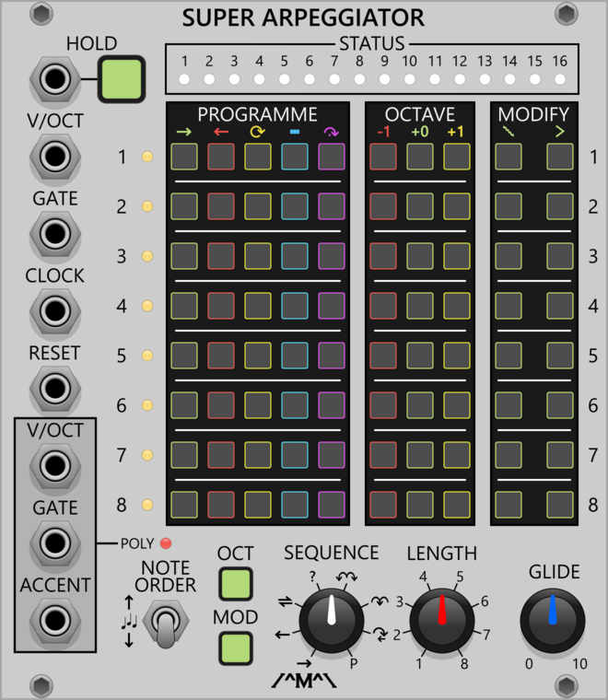Click the HOLD input jack
Image resolution: width=608 pixels, height=700 pixels.
pyautogui.click(x=55, y=79)
